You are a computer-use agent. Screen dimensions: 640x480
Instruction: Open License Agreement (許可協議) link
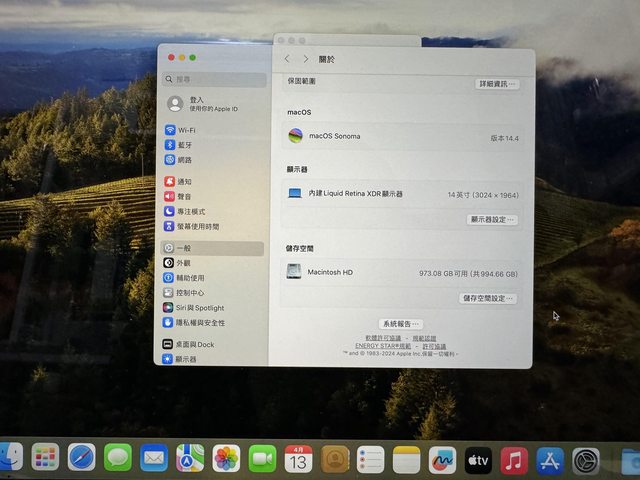tap(434, 347)
